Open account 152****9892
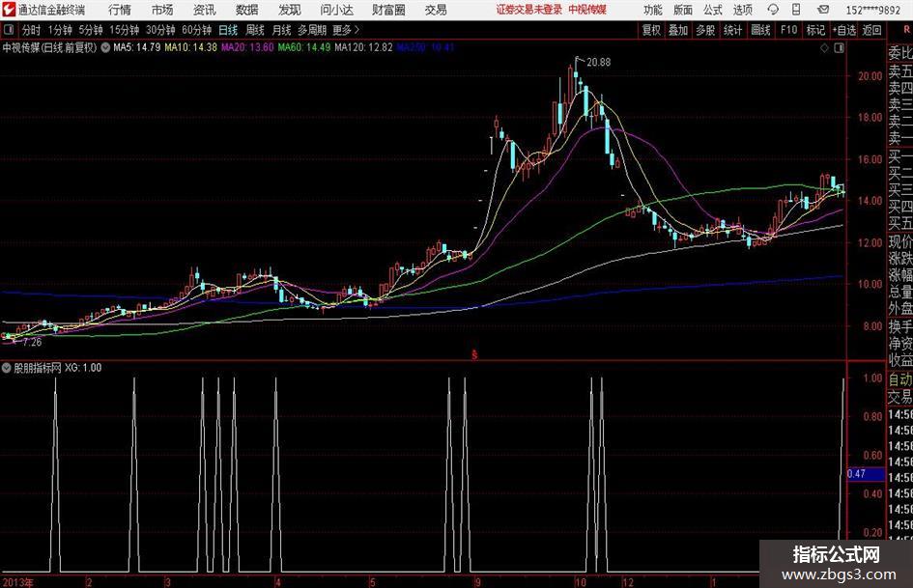 point(873,10)
